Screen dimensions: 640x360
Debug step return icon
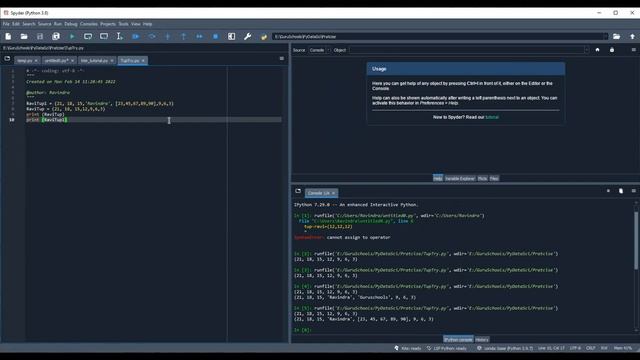(x=183, y=36)
